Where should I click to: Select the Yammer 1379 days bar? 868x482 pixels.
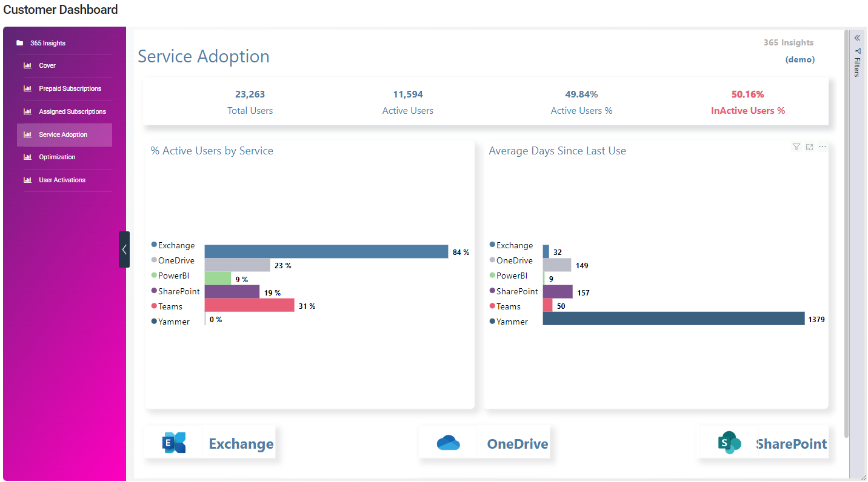coord(674,319)
